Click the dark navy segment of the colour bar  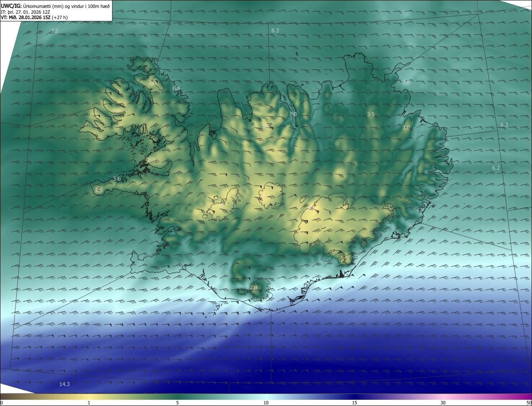tap(355, 396)
